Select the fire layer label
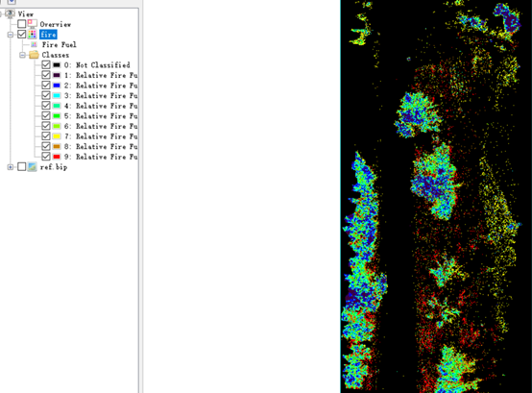The image size is (532, 393). [48, 35]
